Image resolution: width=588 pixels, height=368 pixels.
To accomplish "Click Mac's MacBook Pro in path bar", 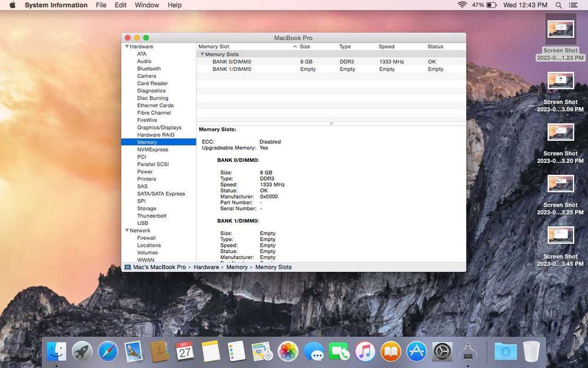I will [155, 267].
